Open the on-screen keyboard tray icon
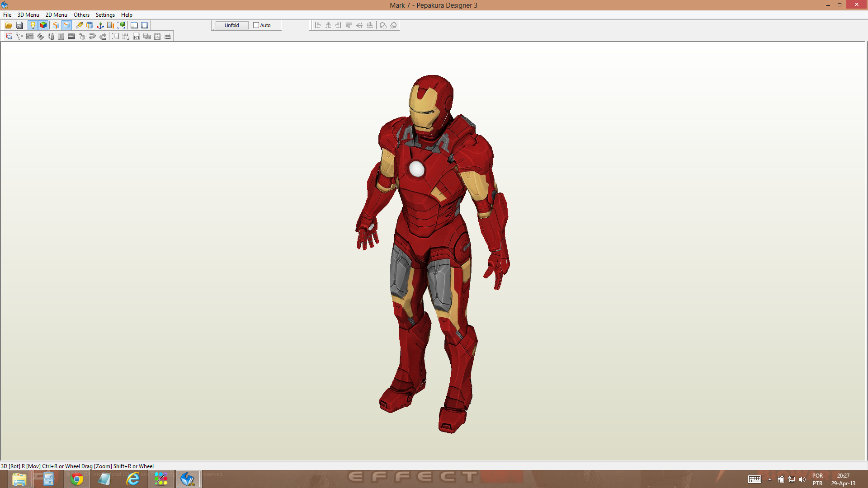 pos(755,479)
